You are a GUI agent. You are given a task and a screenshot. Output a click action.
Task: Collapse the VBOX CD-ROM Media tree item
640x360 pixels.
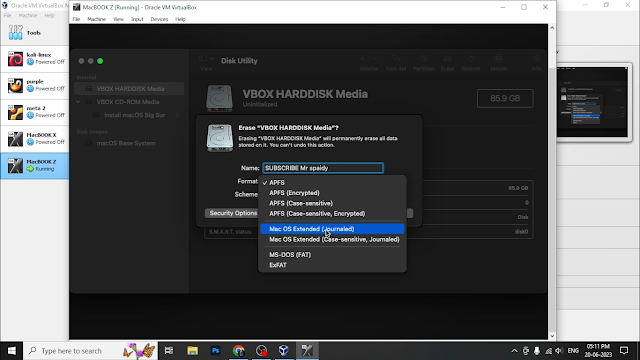click(78, 102)
